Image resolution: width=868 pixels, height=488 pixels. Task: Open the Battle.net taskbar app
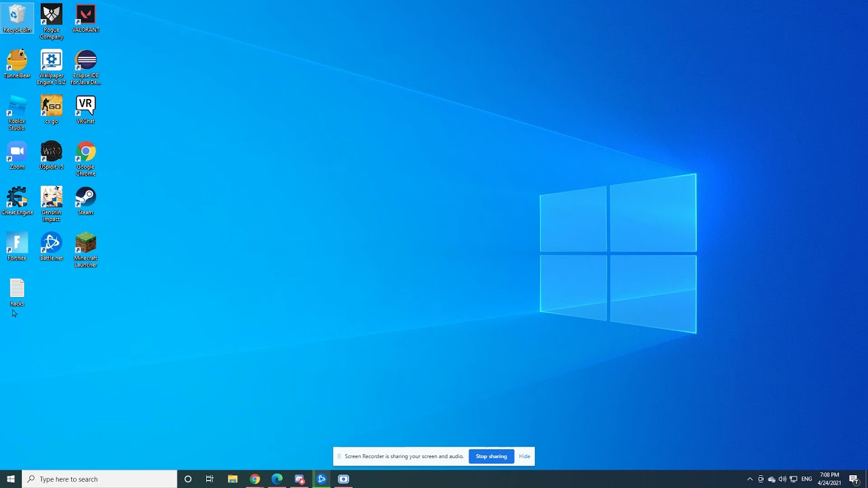coord(321,479)
